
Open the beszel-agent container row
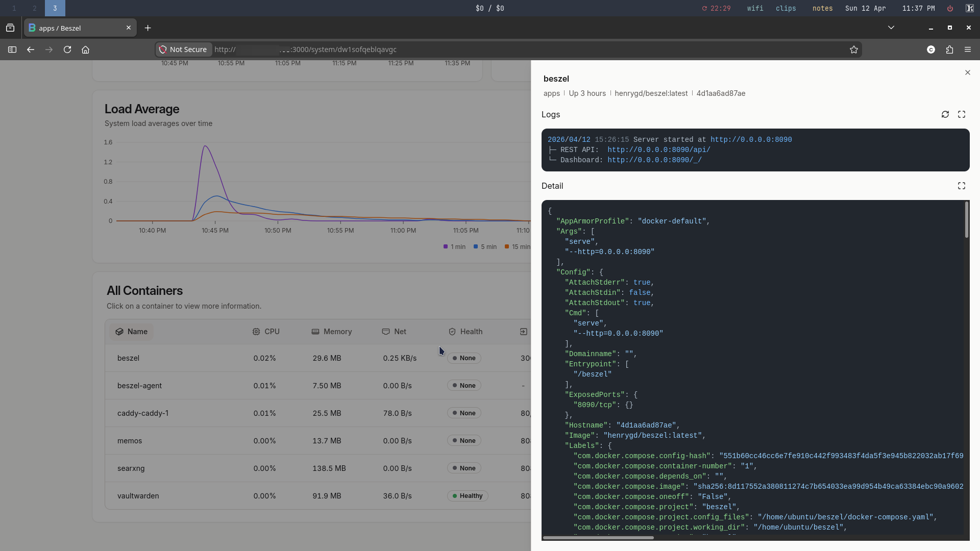318,386
